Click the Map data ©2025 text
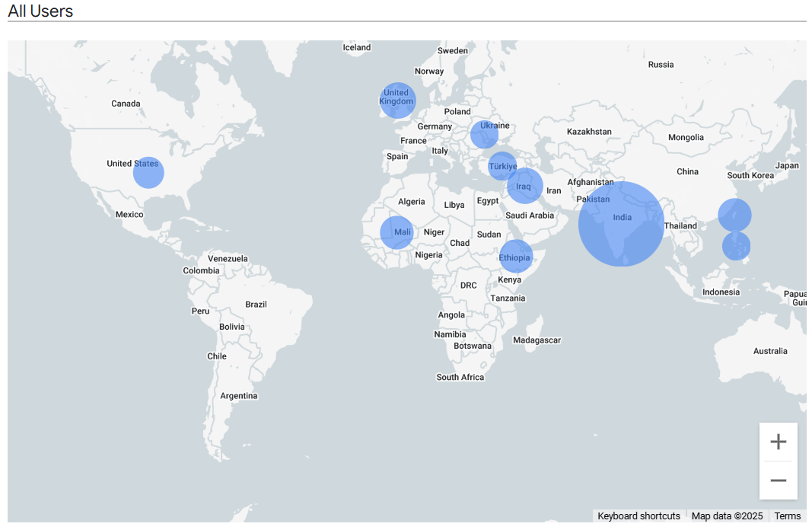Screen dimensions: 812x530 point(727,516)
